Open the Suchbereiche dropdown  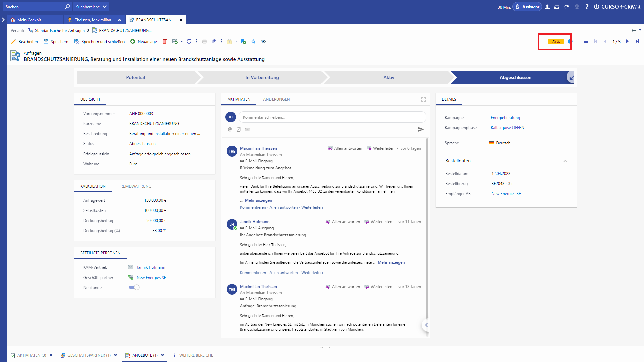click(x=91, y=7)
